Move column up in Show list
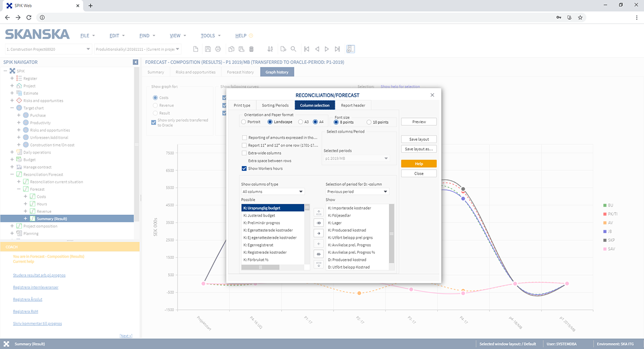Image resolution: width=644 pixels, height=349 pixels. point(318,213)
